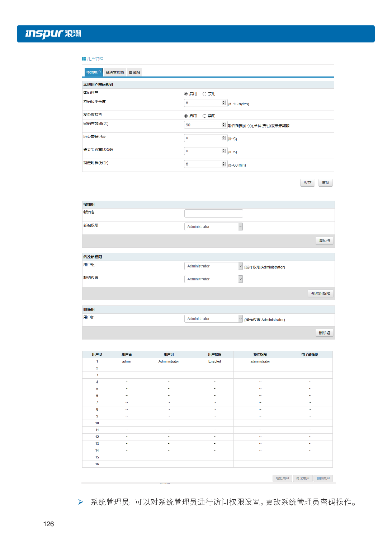Click the 用户管理 panel icon
The width and height of the screenshot is (392, 551).
point(84,59)
